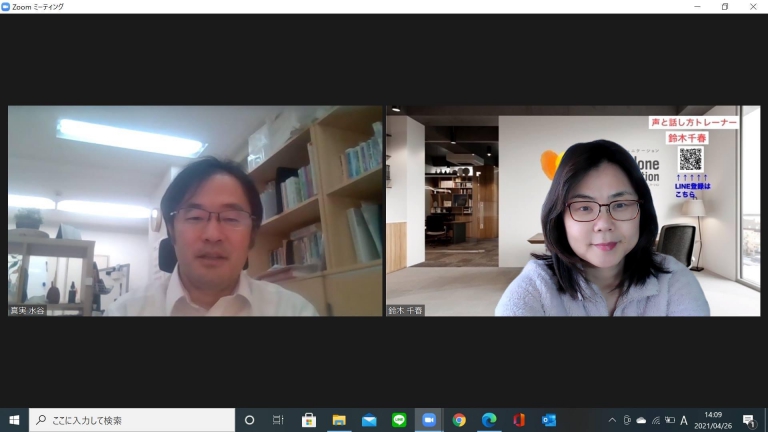This screenshot has width=768, height=432.
Task: Launch Google Chrome from taskbar
Action: [x=459, y=420]
